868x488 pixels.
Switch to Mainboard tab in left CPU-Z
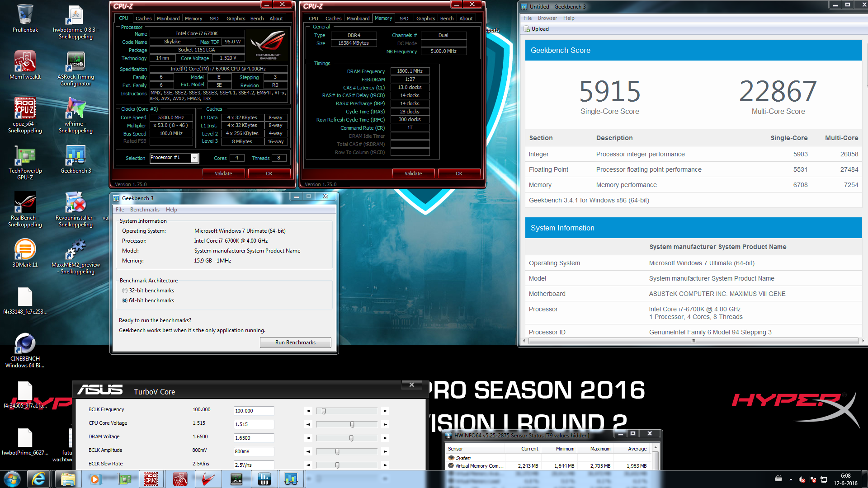168,19
